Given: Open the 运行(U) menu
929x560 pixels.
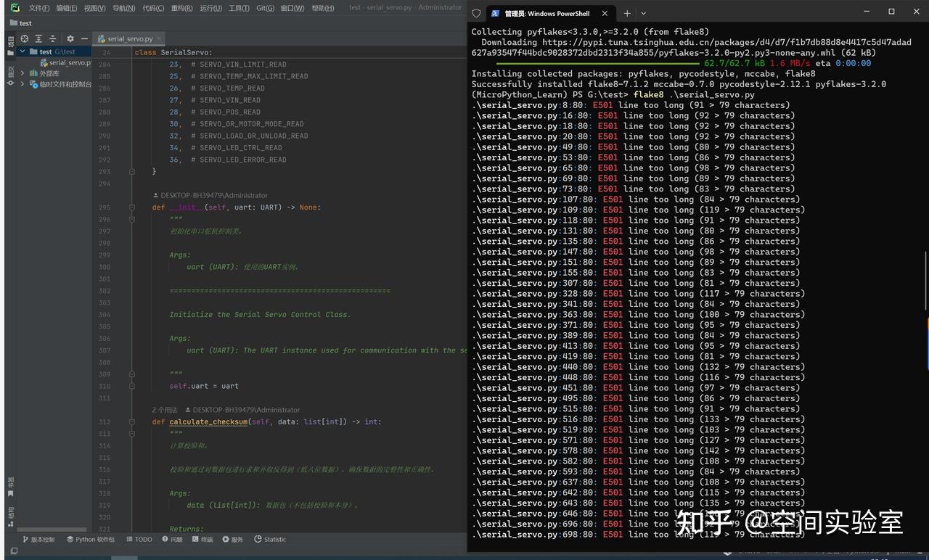Looking at the screenshot, I should [x=210, y=8].
